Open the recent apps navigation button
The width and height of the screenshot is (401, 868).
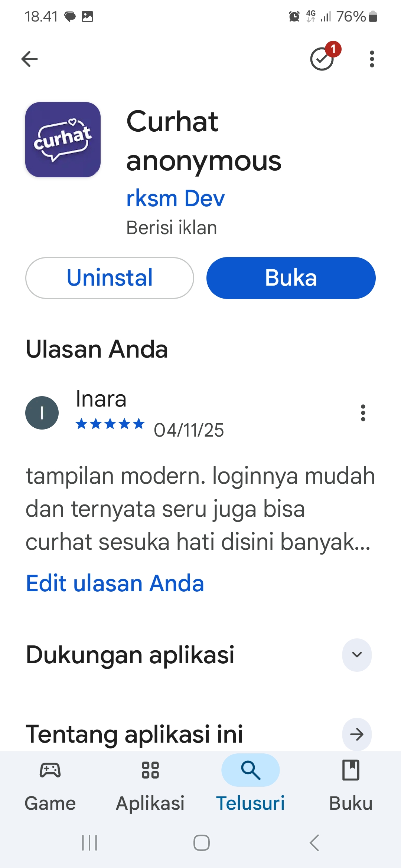click(89, 843)
